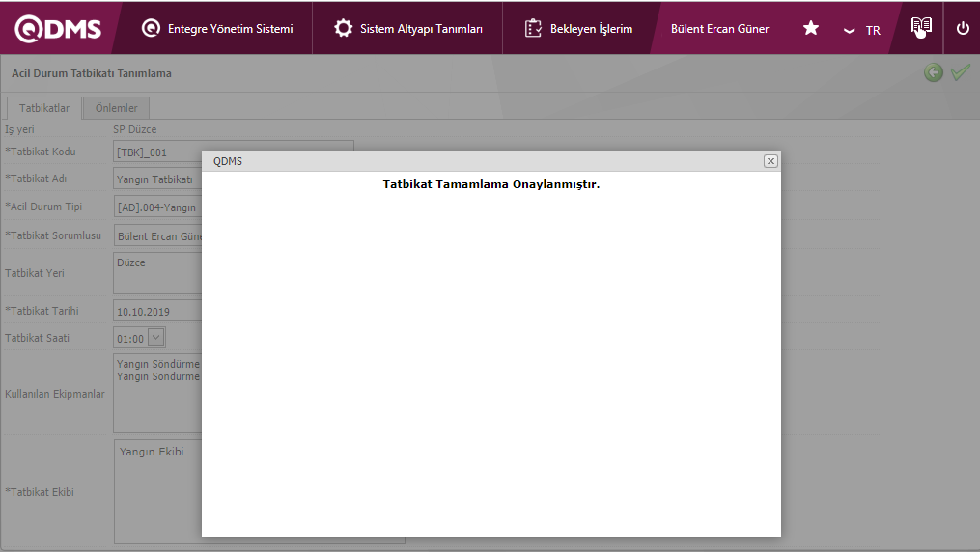Click the green checkmark confirm icon
Viewport: 980px width, 552px height.
coord(960,72)
